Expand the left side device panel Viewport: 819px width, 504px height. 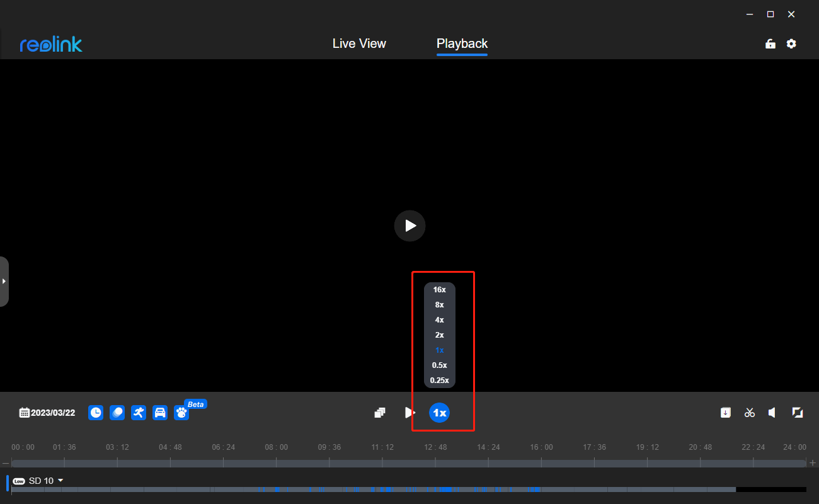coord(4,281)
